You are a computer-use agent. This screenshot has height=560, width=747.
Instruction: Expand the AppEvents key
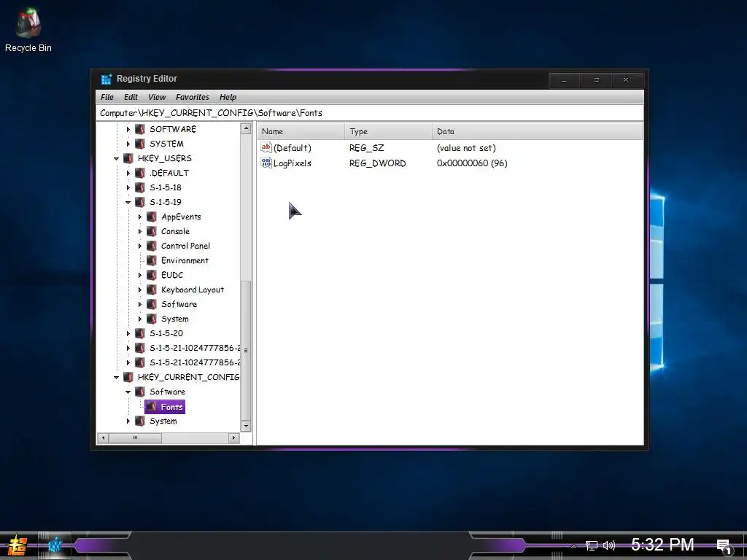[x=140, y=217]
